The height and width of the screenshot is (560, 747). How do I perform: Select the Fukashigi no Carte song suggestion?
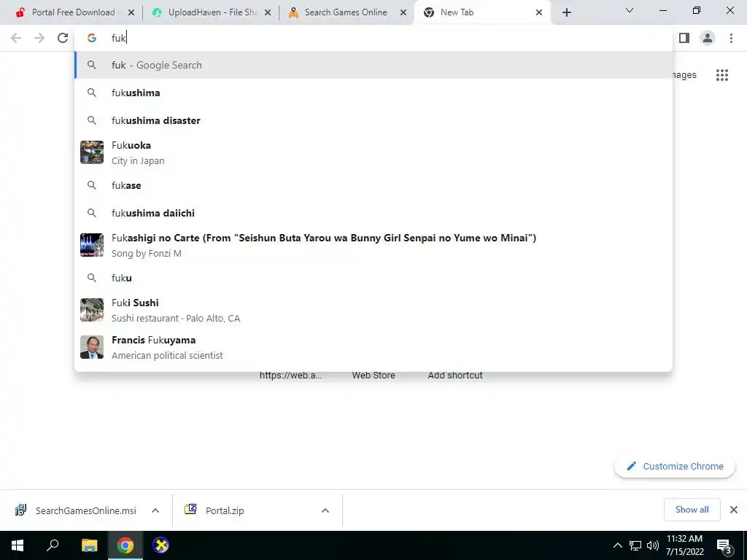(x=373, y=245)
